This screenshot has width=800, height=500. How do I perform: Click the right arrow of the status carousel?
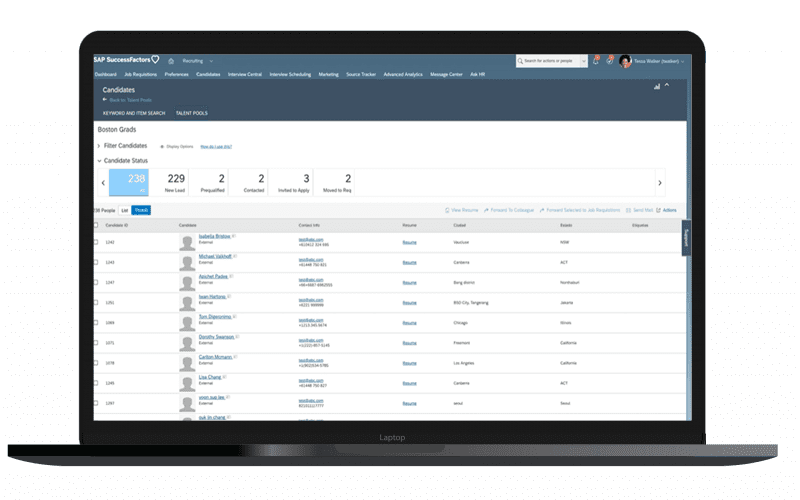point(660,183)
